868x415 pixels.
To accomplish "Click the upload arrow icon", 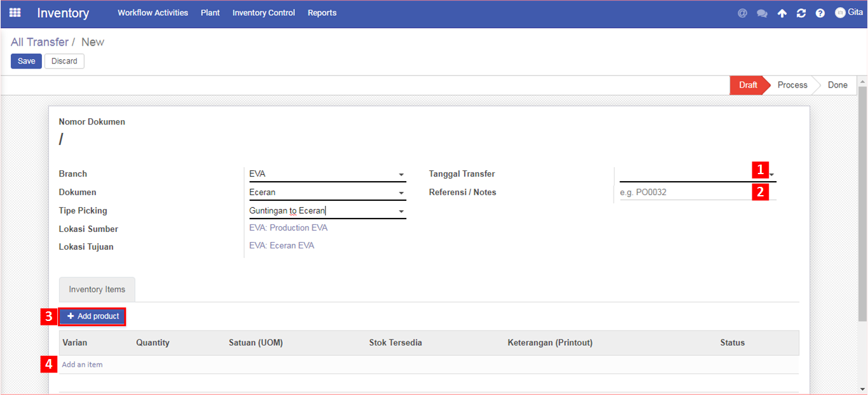I will click(x=782, y=13).
